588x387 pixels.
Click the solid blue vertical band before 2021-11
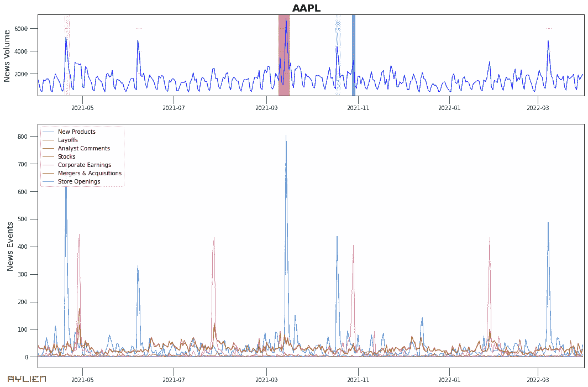pos(354,55)
